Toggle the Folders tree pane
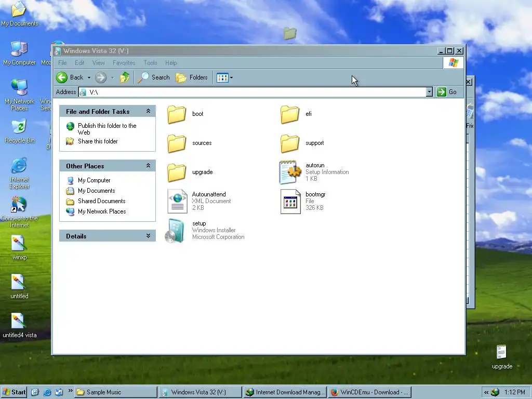Viewport: 532px width, 399px height. point(192,77)
